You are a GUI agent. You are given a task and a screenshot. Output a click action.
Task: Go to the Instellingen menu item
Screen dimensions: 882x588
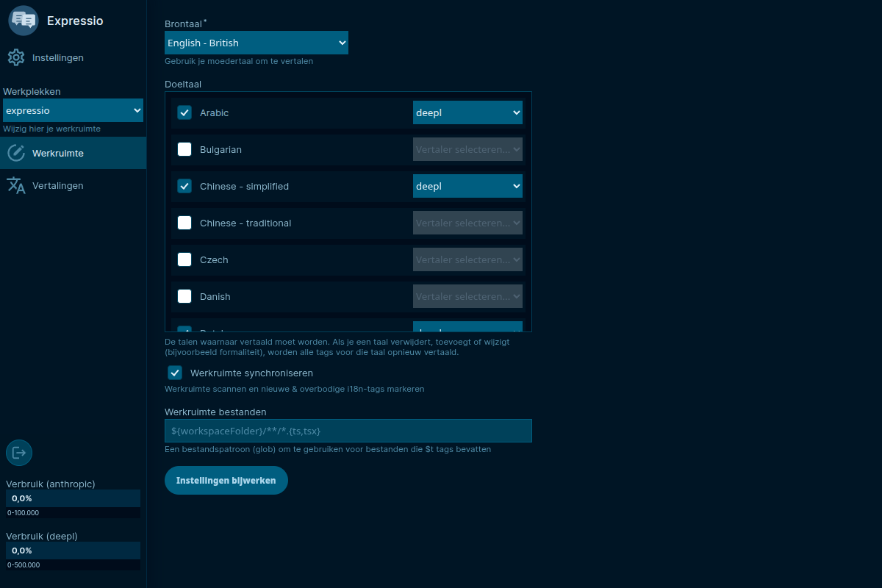(x=73, y=57)
